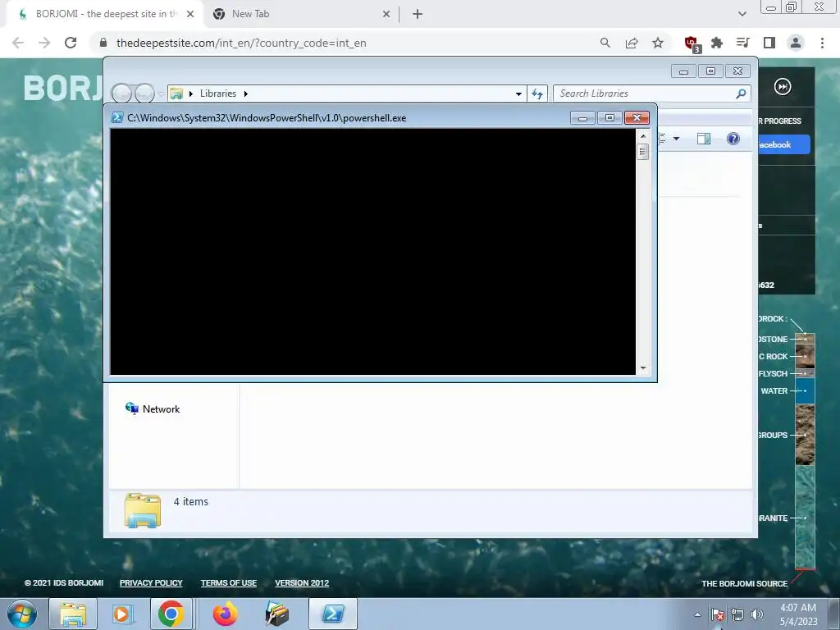
Task: Click the Explorer Forward button
Action: [144, 94]
